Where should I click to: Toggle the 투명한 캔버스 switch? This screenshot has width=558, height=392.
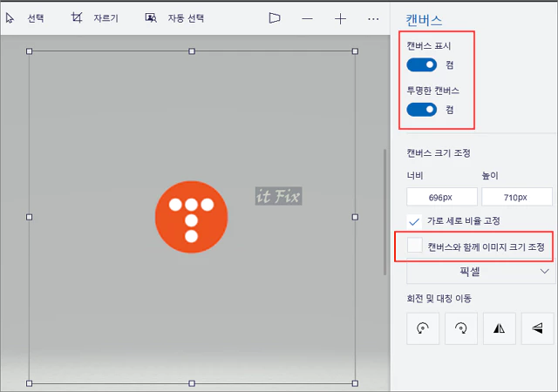[x=422, y=110]
